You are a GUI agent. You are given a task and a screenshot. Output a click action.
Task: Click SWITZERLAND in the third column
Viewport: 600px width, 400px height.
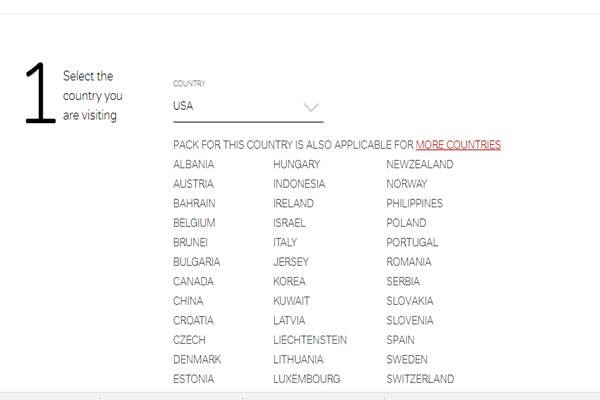[420, 379]
